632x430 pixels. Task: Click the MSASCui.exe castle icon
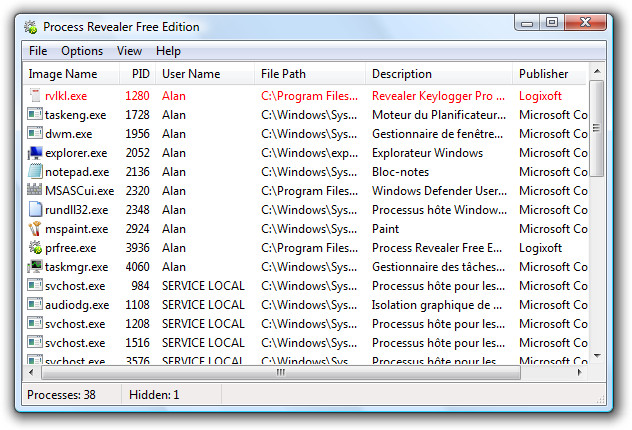(35, 189)
